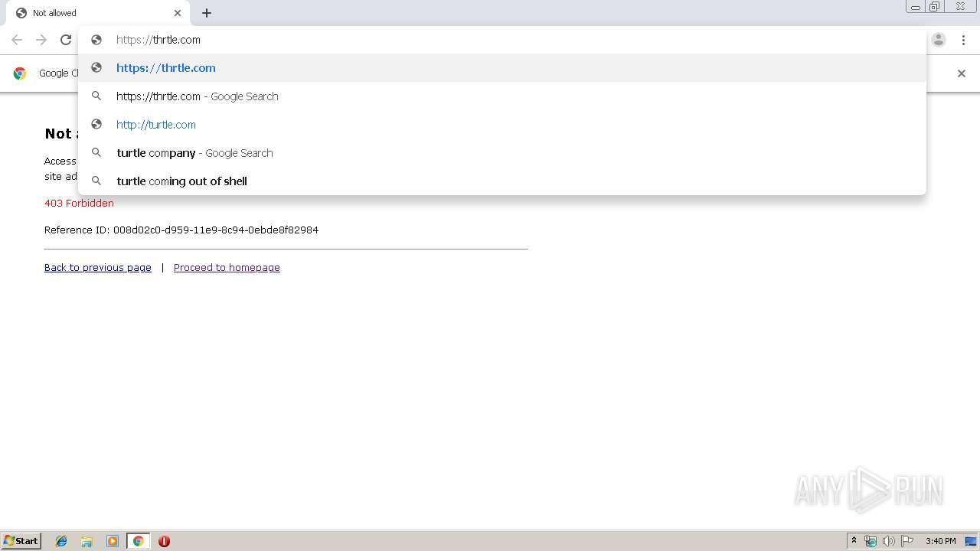Choose https://thrtle.com - Google Search suggestion
Viewport: 980px width, 551px height.
(502, 96)
